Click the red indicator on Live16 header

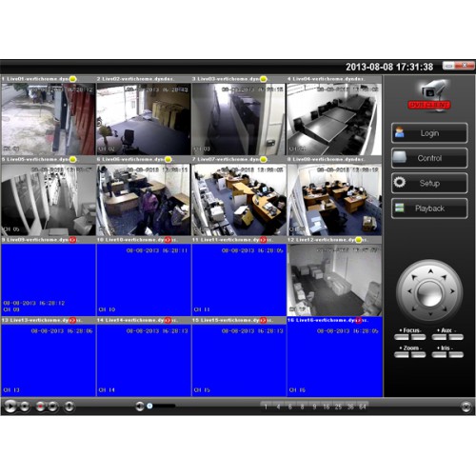(359, 320)
